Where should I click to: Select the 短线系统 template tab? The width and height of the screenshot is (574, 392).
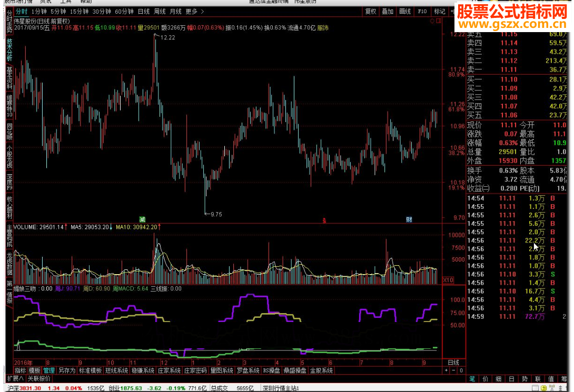click(x=116, y=370)
